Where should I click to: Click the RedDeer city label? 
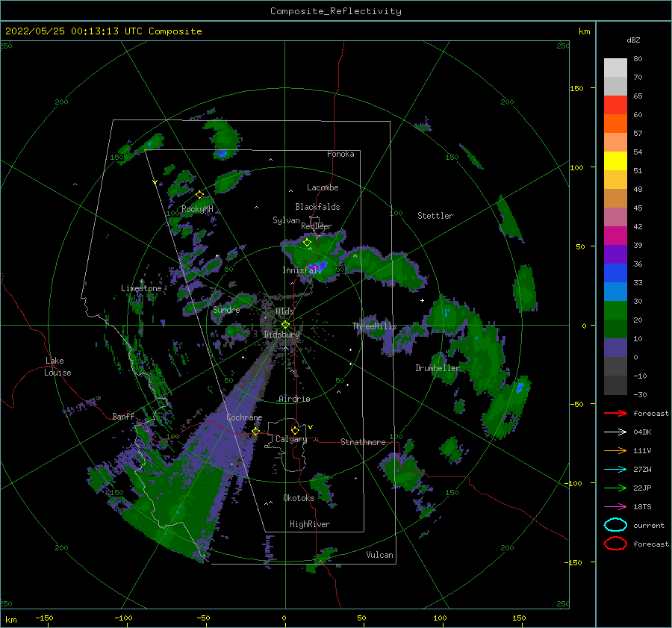pyautogui.click(x=317, y=226)
